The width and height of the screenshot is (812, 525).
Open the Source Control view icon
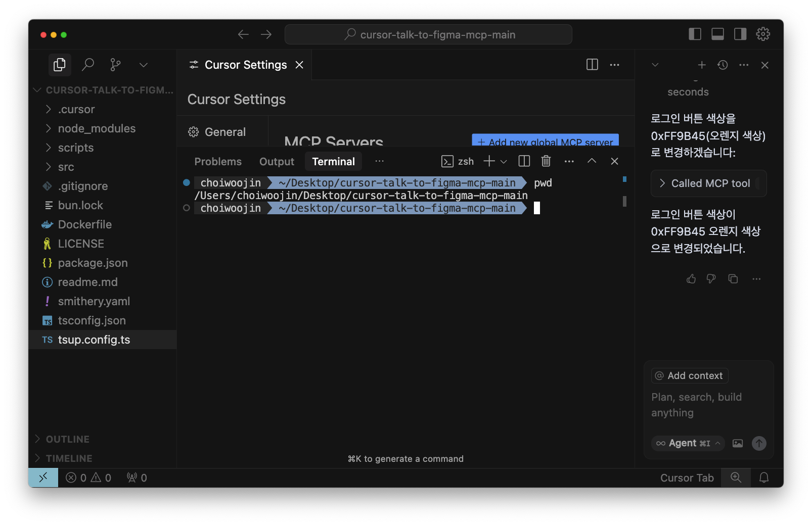point(116,65)
